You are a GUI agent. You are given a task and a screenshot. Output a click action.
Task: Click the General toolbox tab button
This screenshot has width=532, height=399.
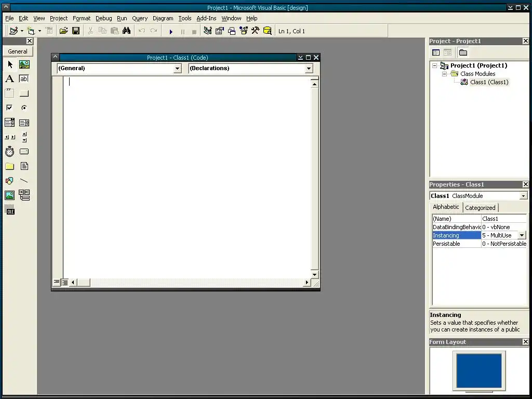tap(18, 51)
